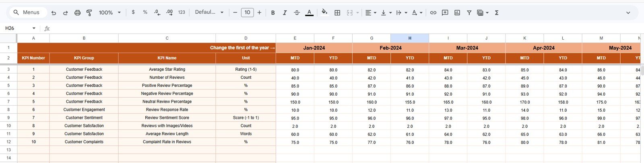Open the fill color picker
644x163 pixels.
324,12
